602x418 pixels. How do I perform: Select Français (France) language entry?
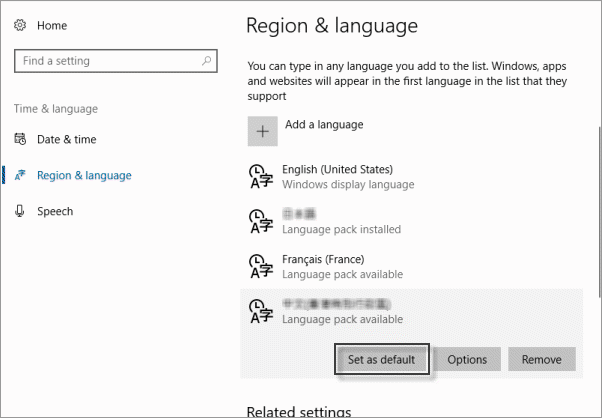pos(412,266)
